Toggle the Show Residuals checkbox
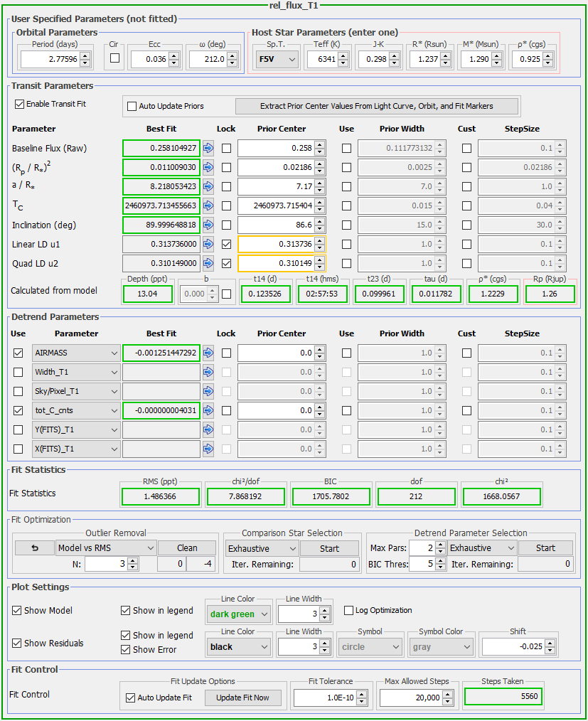 pyautogui.click(x=18, y=643)
